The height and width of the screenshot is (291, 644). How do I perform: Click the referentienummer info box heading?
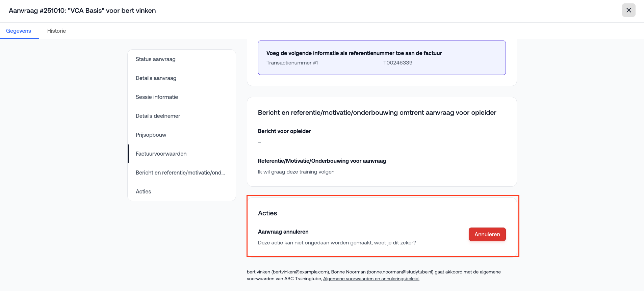[354, 53]
